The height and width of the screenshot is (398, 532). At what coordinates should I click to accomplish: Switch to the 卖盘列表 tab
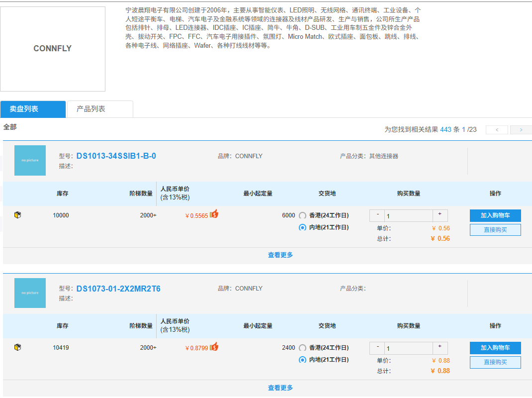point(33,109)
